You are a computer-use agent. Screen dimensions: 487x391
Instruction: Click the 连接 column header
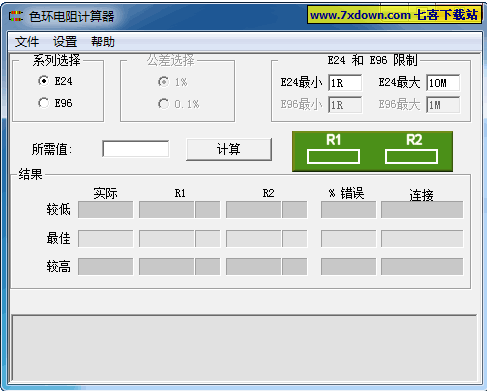pyautogui.click(x=422, y=195)
